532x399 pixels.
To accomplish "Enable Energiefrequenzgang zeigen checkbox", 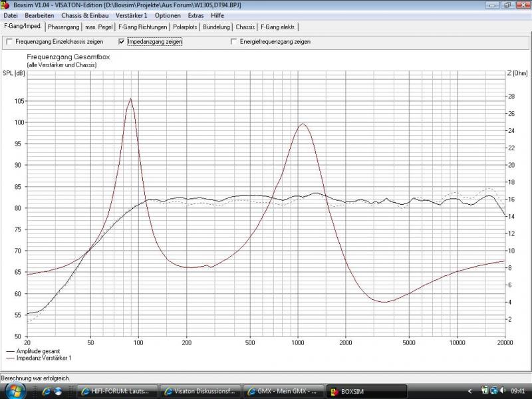I will point(233,42).
